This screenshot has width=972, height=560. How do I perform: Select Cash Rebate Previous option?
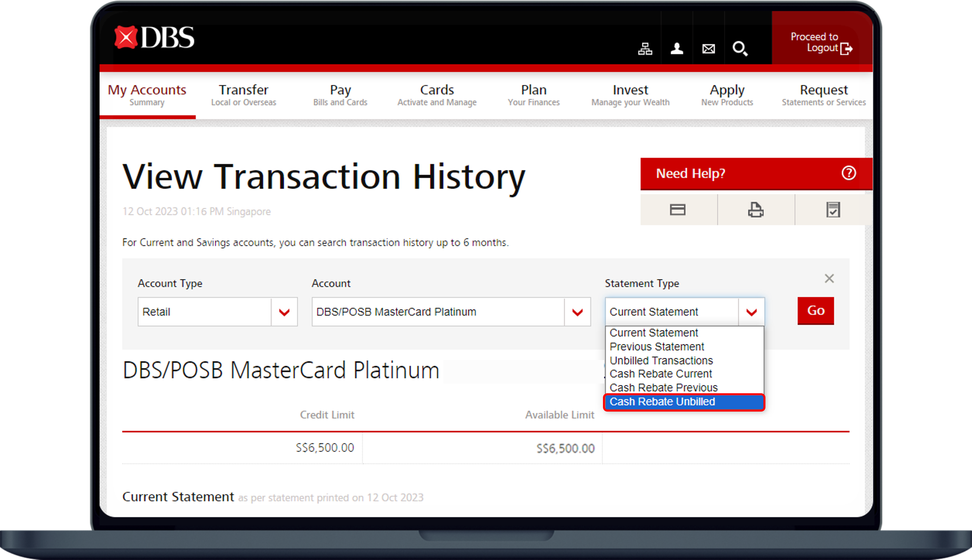[684, 387]
